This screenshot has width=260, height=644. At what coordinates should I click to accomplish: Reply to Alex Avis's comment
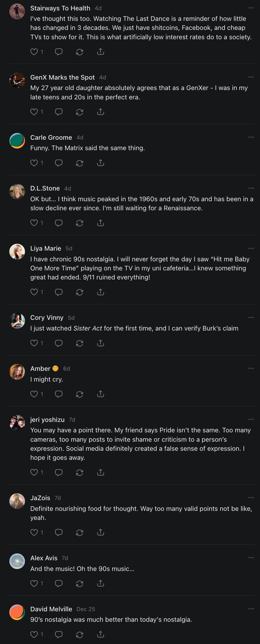pos(59,583)
